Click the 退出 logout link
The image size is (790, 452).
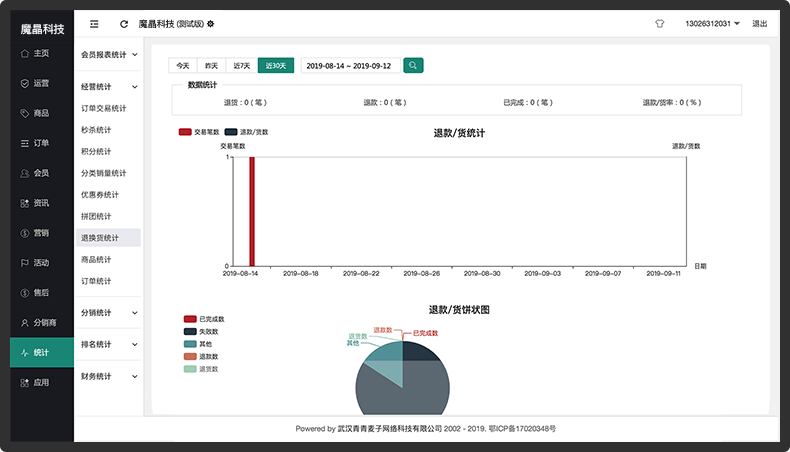click(x=759, y=23)
